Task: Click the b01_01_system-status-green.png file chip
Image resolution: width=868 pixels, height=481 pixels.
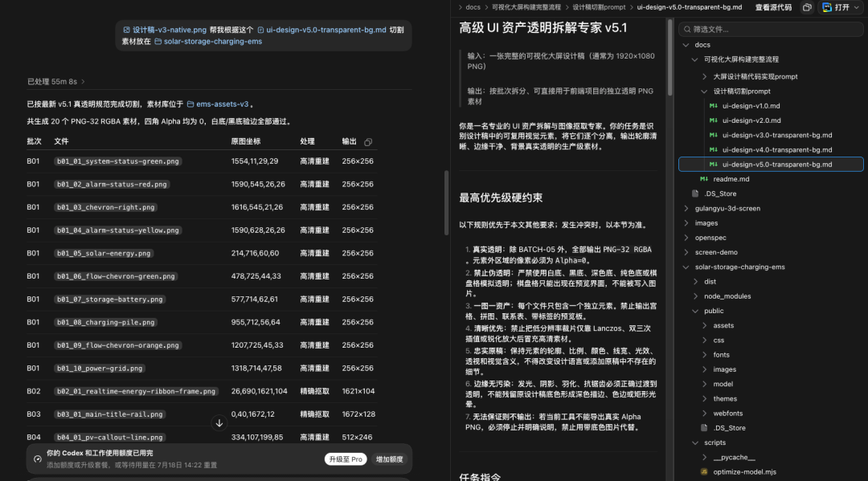Action: 118,161
